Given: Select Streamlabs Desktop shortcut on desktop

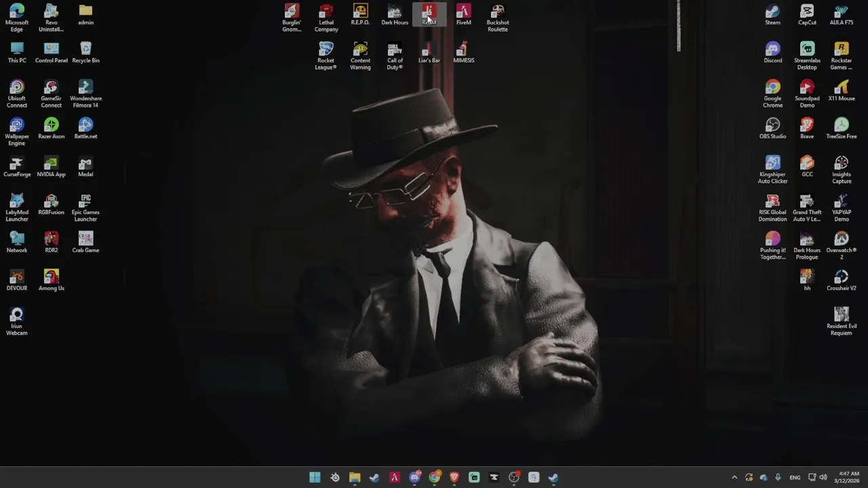Looking at the screenshot, I should click(807, 56).
